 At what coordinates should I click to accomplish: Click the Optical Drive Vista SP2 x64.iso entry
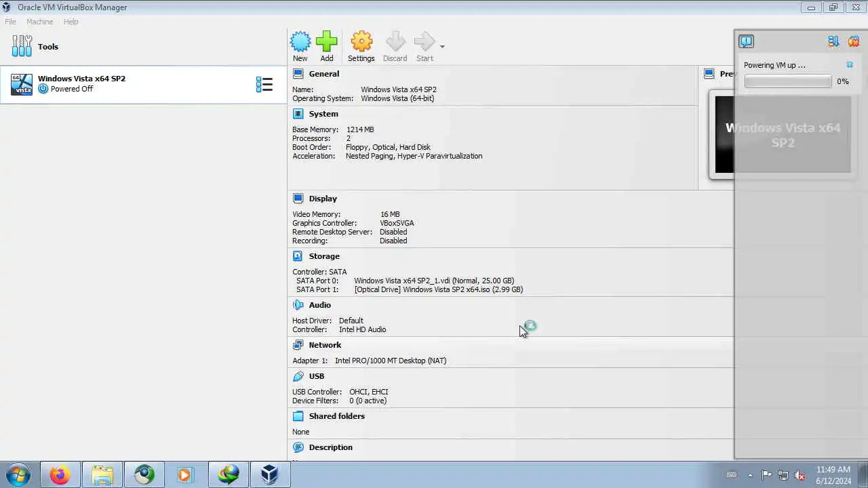(439, 289)
